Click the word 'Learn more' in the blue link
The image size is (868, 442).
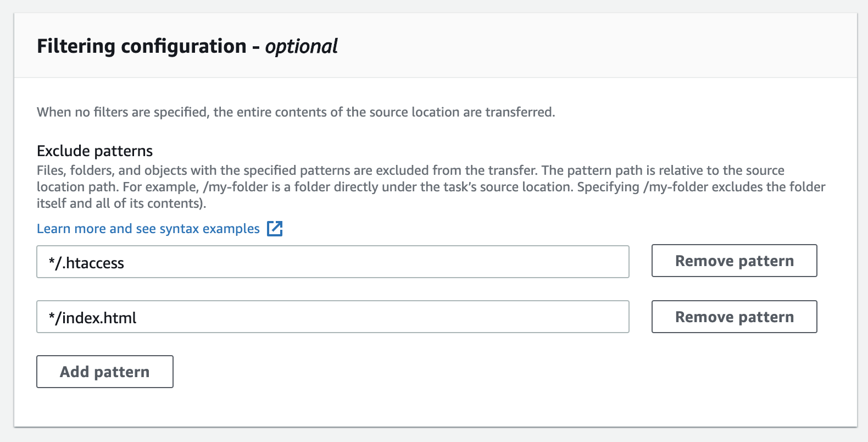coord(71,229)
